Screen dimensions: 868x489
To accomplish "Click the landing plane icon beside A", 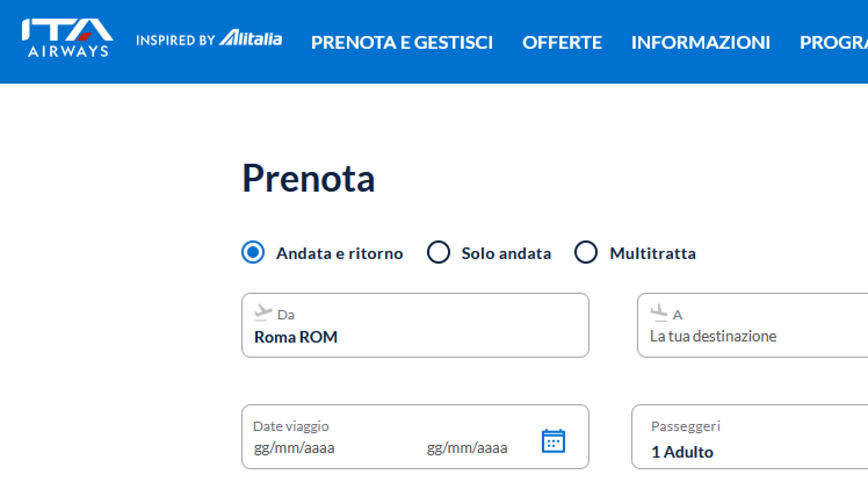I will (659, 313).
